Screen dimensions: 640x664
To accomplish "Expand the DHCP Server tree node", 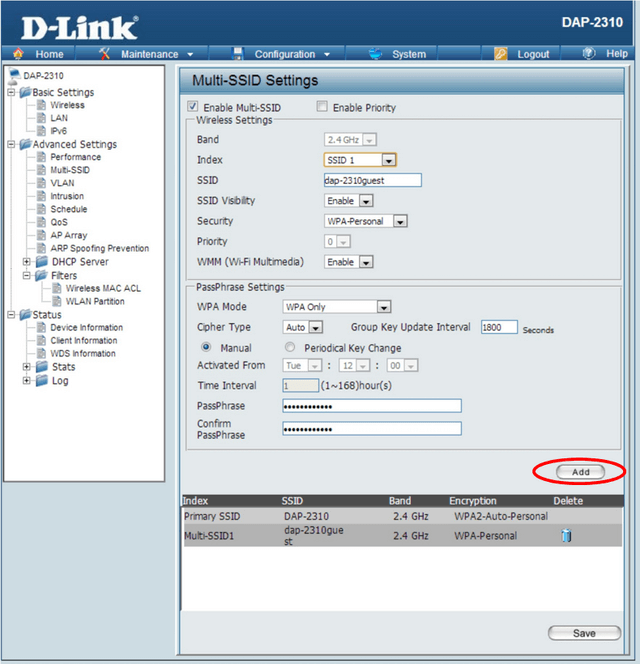I will point(27,262).
